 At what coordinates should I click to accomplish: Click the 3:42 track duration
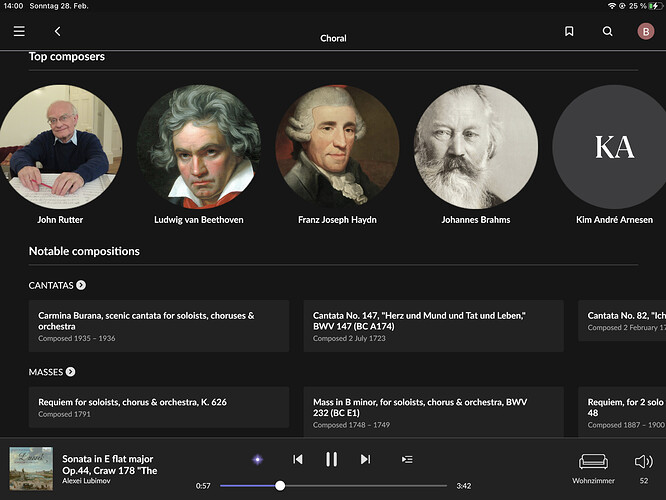click(464, 486)
